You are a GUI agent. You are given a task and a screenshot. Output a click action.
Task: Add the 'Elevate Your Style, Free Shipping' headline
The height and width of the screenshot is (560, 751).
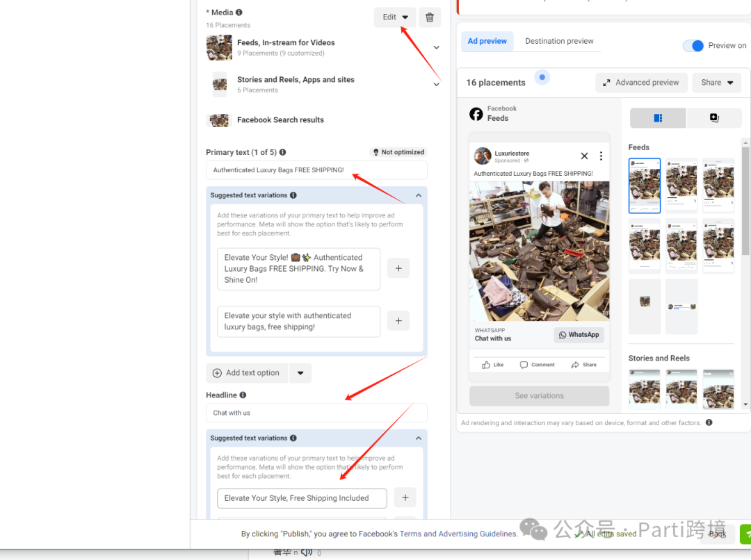tap(405, 497)
